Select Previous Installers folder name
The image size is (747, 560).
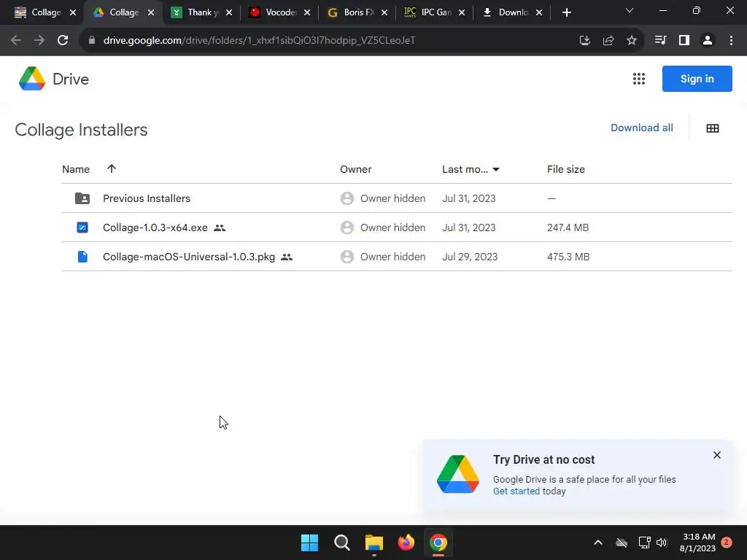pos(147,198)
